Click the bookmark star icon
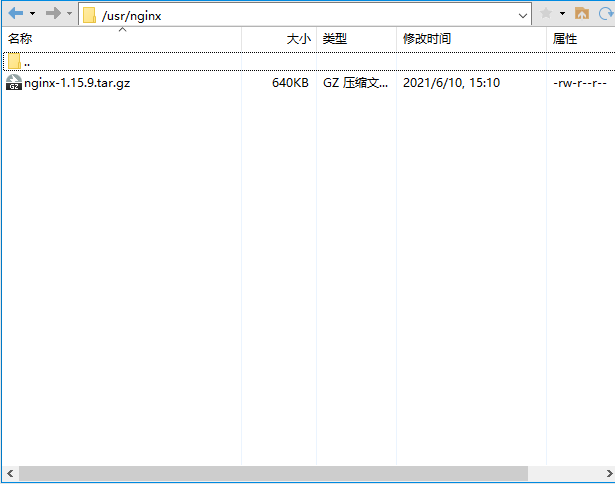This screenshot has width=615, height=484. click(546, 13)
